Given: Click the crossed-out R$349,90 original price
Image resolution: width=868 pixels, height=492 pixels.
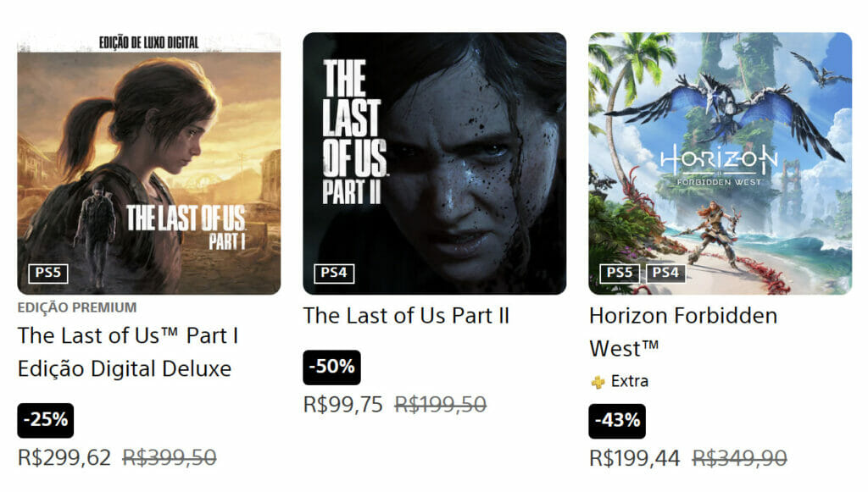Looking at the screenshot, I should point(739,458).
